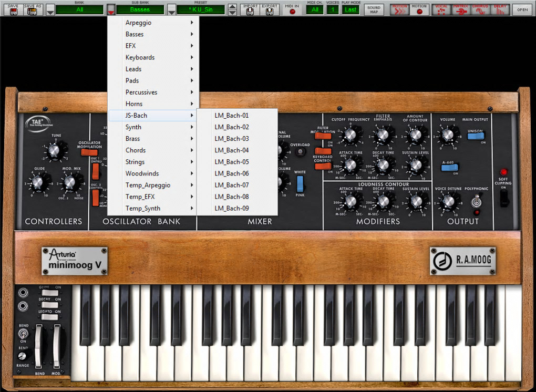
Task: Click the Tune knob
Action: [54, 150]
